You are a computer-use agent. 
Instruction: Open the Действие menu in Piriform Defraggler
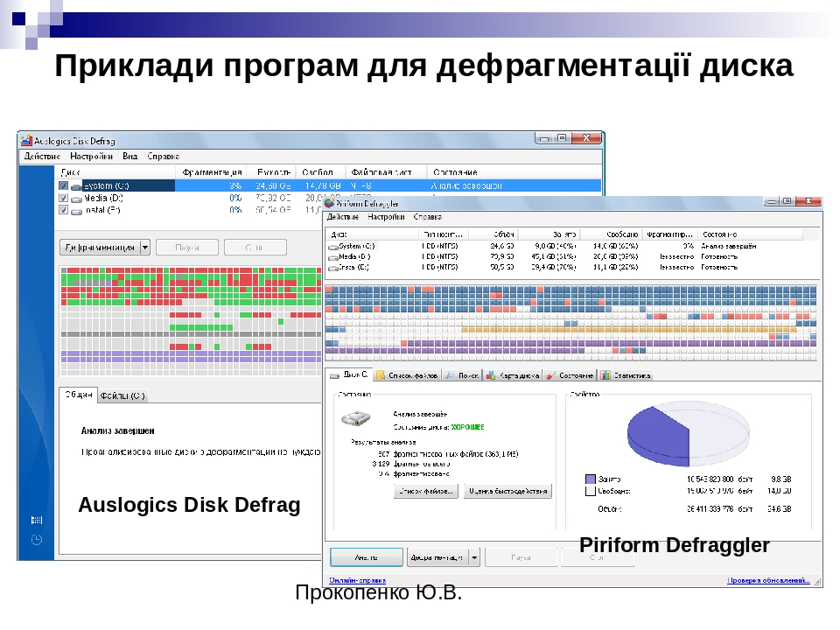click(x=343, y=217)
